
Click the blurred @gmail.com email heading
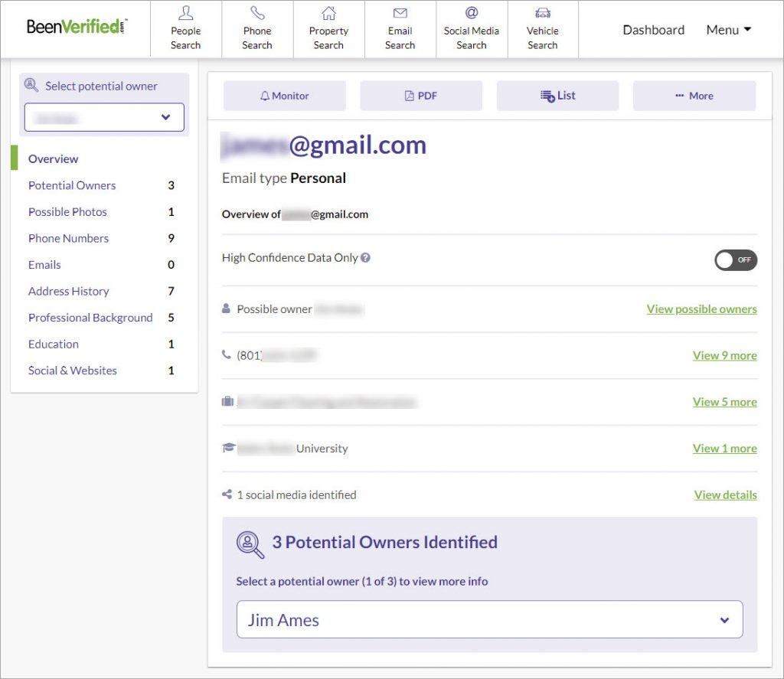[x=324, y=146]
